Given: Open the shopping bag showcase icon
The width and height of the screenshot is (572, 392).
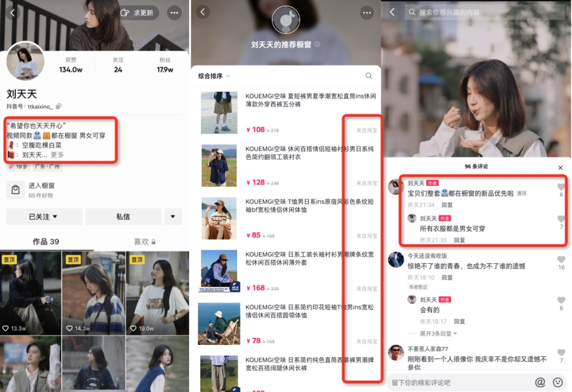Looking at the screenshot, I should tap(16, 190).
